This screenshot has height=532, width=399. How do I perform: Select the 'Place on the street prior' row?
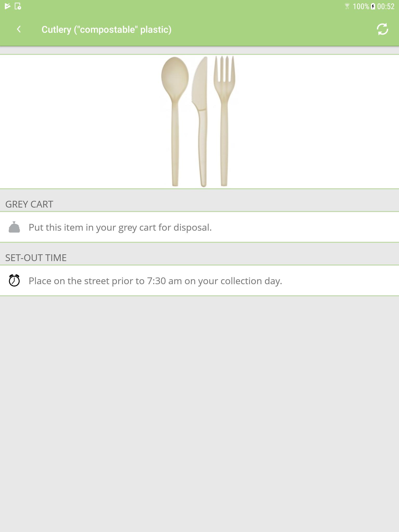[x=199, y=281]
